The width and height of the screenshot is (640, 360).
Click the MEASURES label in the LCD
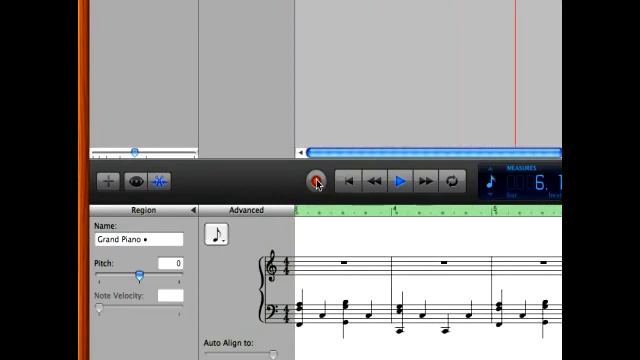(x=521, y=168)
